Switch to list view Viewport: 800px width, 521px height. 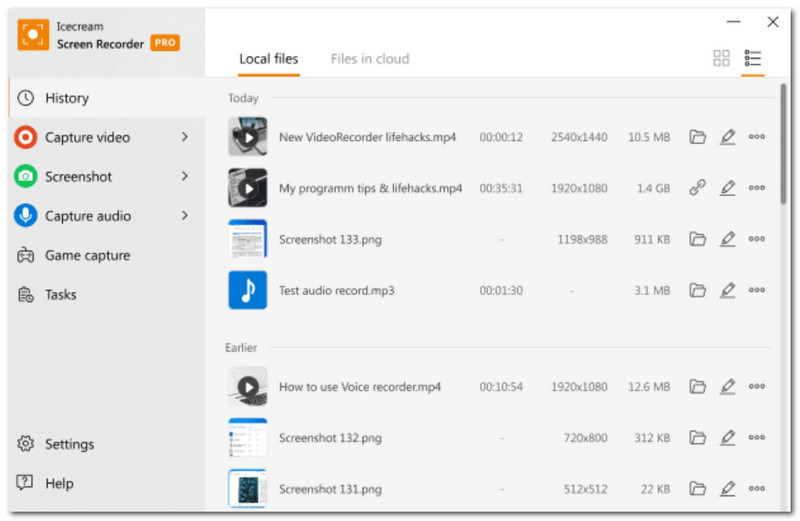tap(753, 58)
